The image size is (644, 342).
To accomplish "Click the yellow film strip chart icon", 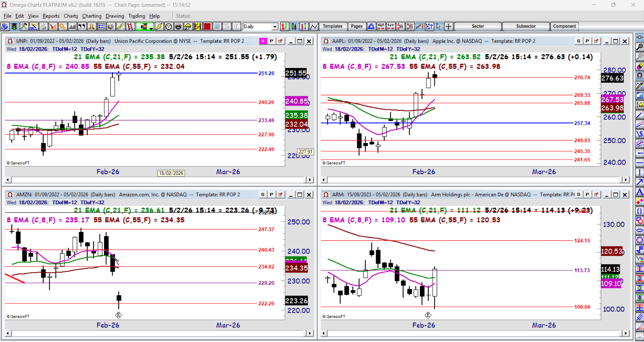I will pyautogui.click(x=198, y=26).
